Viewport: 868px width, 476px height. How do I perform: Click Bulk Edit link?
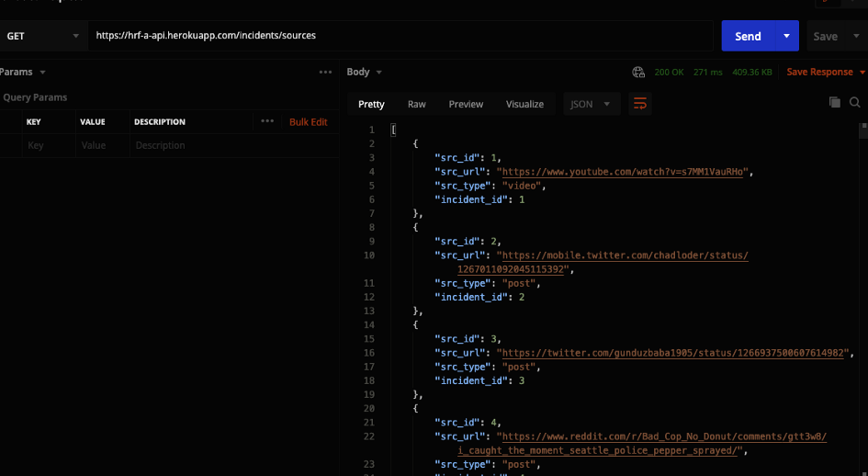click(x=309, y=122)
